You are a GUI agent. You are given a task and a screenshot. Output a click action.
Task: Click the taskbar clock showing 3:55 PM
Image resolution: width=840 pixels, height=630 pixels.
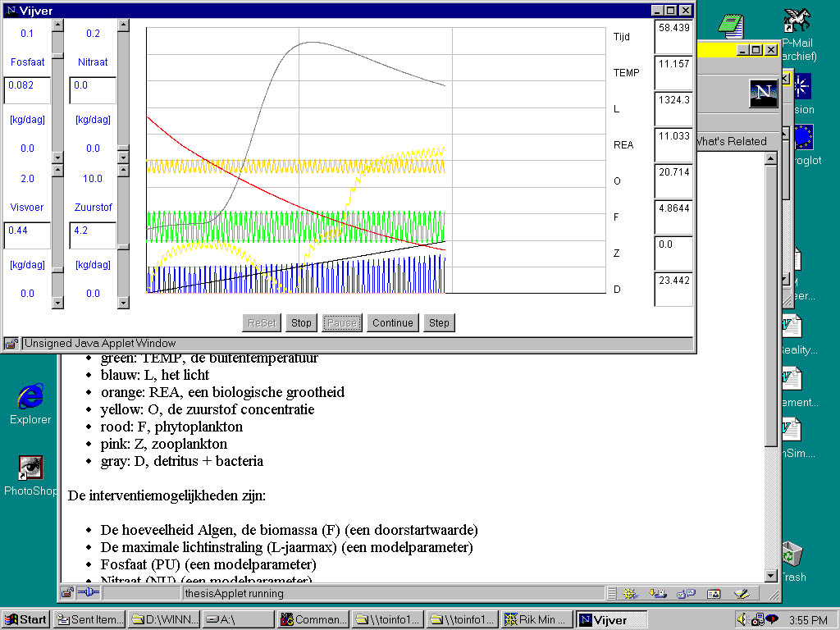pos(808,620)
